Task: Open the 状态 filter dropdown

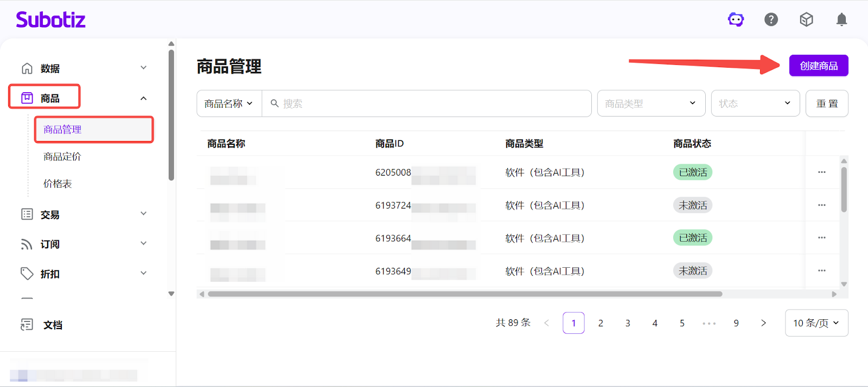Action: click(755, 104)
